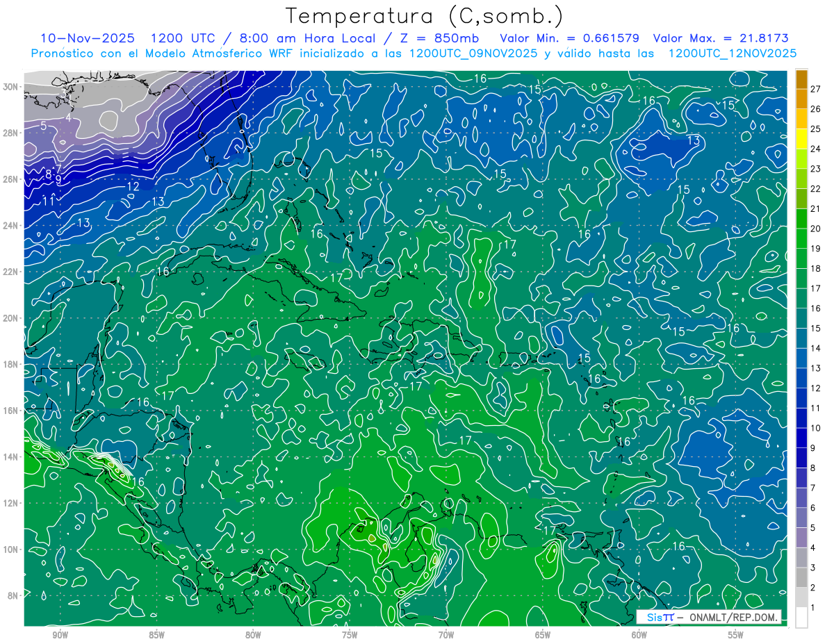Click the 20N latitude label
Viewport: 834px width, 644px height.
point(10,318)
